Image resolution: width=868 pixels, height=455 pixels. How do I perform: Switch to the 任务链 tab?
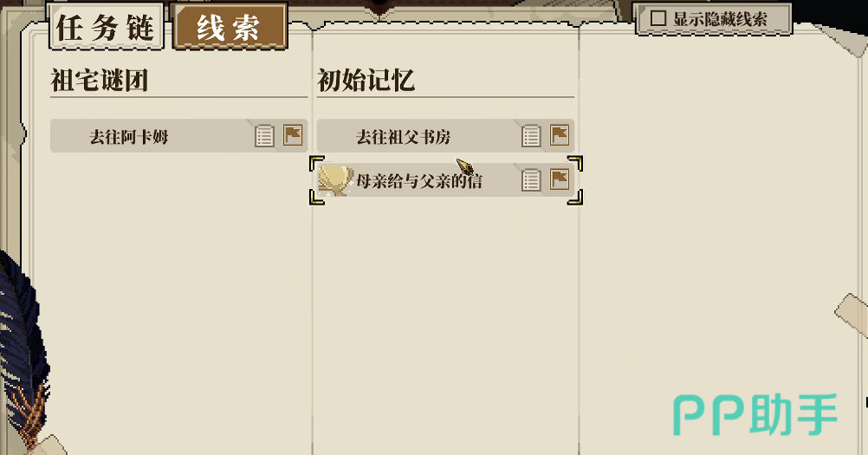(105, 27)
